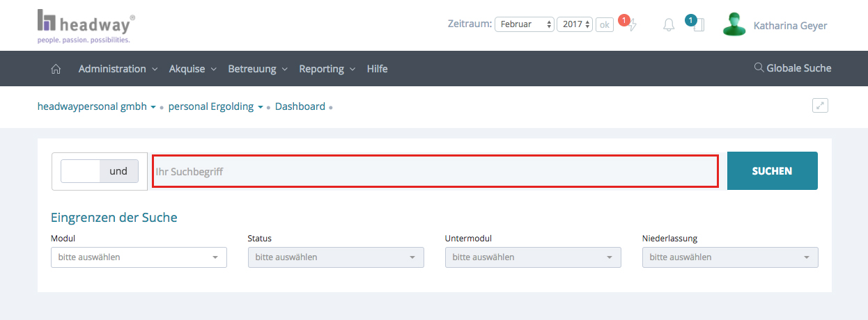Click the headway logo
The height and width of the screenshot is (320, 868).
[86, 26]
